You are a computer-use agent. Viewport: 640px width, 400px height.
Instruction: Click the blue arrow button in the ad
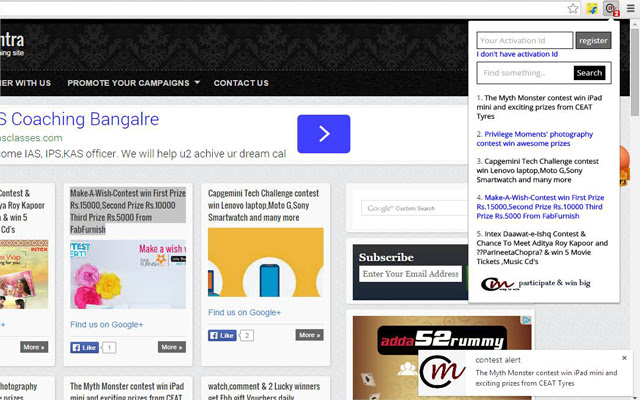coord(324,134)
